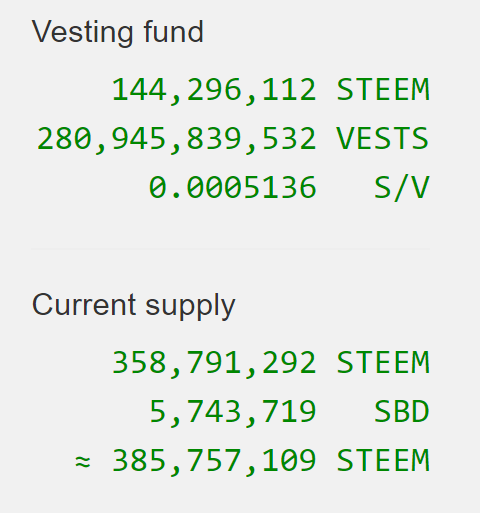Click the approximately-equal symbol
Image resolution: width=480 pixels, height=513 pixels.
pos(83,462)
